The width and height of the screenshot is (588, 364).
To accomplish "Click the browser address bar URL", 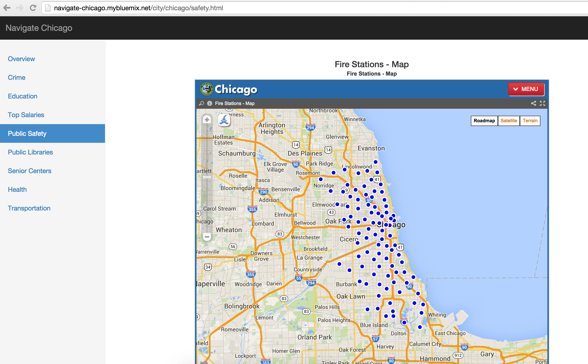I will (138, 8).
